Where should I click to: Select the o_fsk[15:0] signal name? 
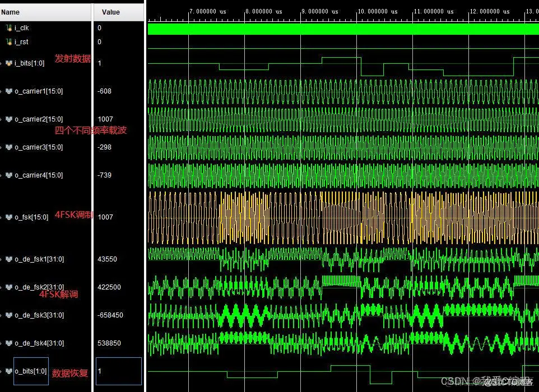tap(31, 217)
